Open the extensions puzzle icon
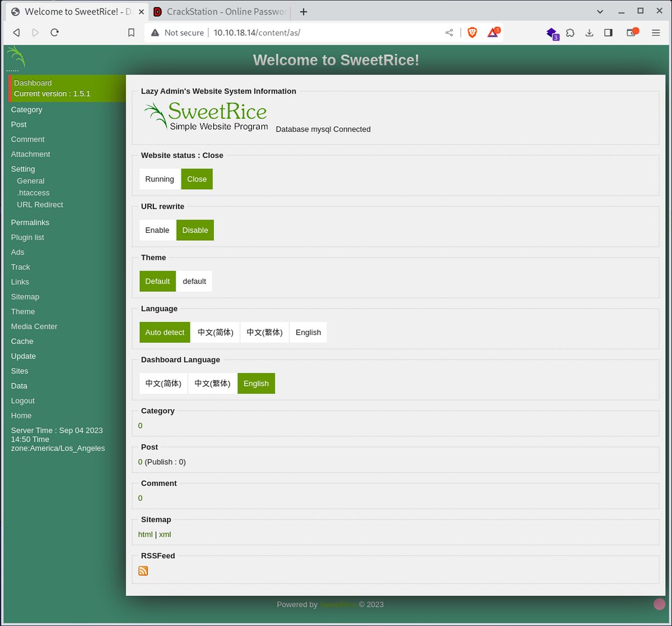 point(570,33)
